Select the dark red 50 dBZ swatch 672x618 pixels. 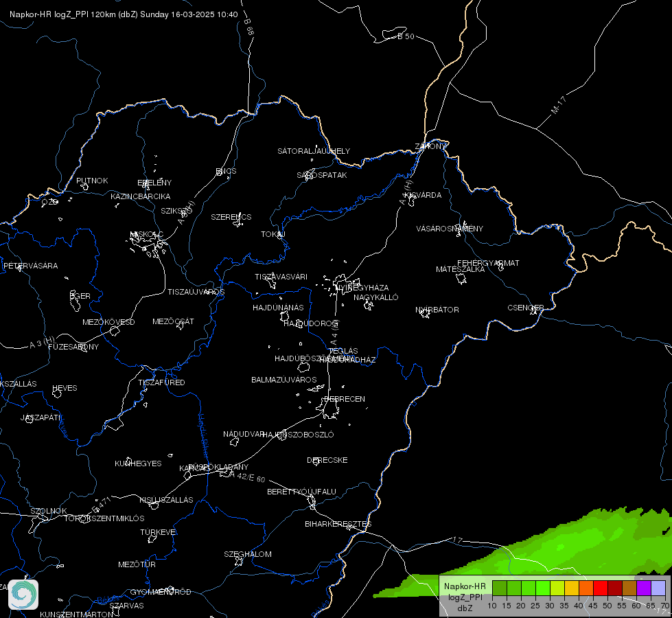615,588
